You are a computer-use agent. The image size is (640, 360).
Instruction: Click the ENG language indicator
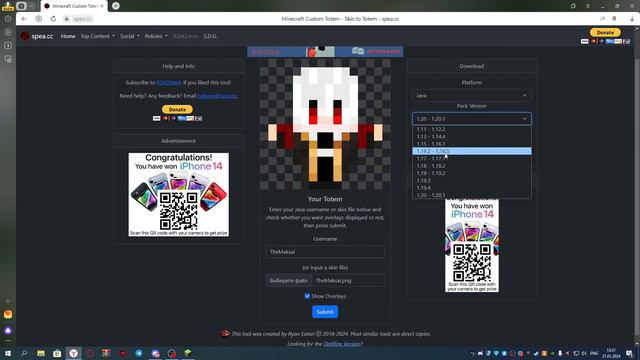coord(594,353)
